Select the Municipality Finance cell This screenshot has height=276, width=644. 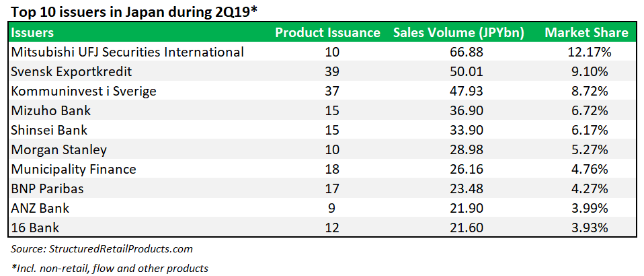coord(74,169)
